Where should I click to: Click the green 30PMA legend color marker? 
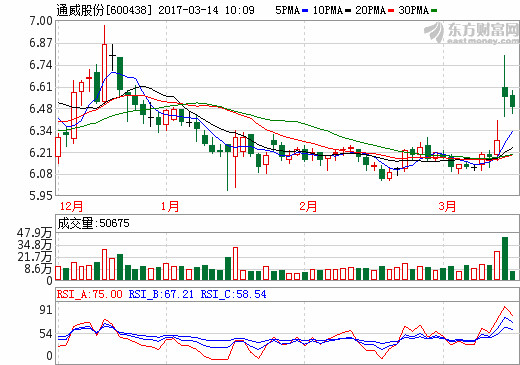tap(434, 11)
